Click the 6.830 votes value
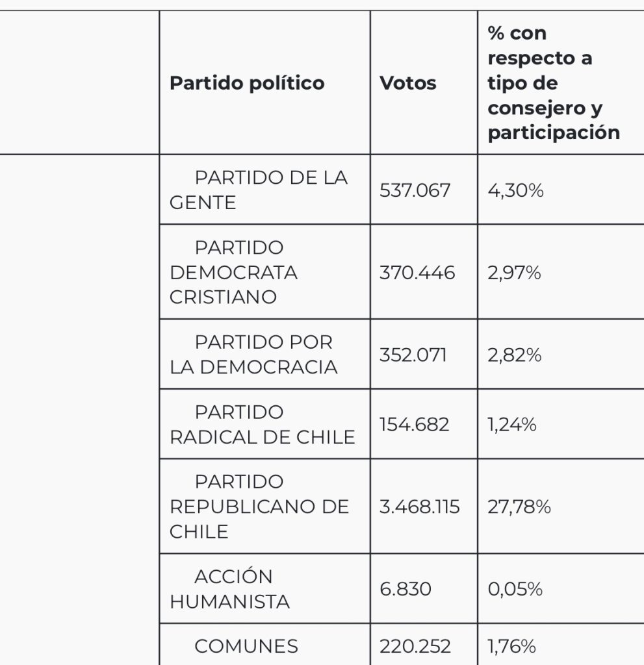This screenshot has height=665, width=644. 405,588
